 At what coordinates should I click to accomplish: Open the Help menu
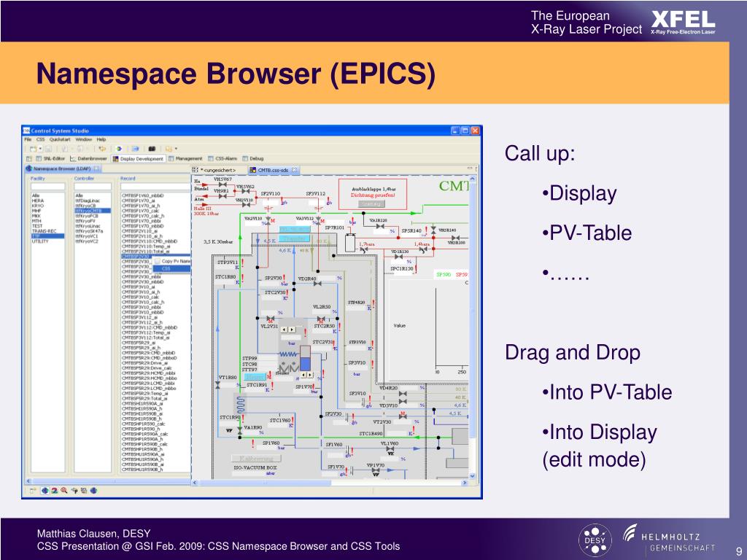pyautogui.click(x=101, y=139)
